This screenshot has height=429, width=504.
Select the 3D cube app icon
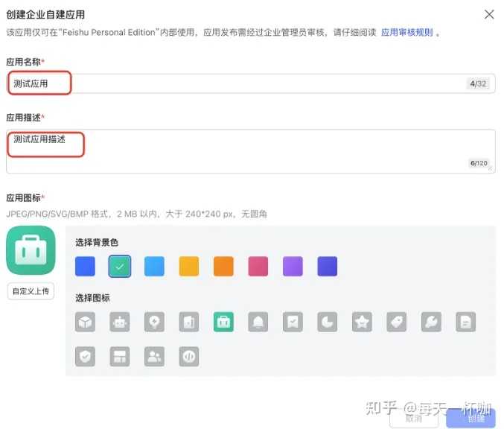tap(85, 322)
